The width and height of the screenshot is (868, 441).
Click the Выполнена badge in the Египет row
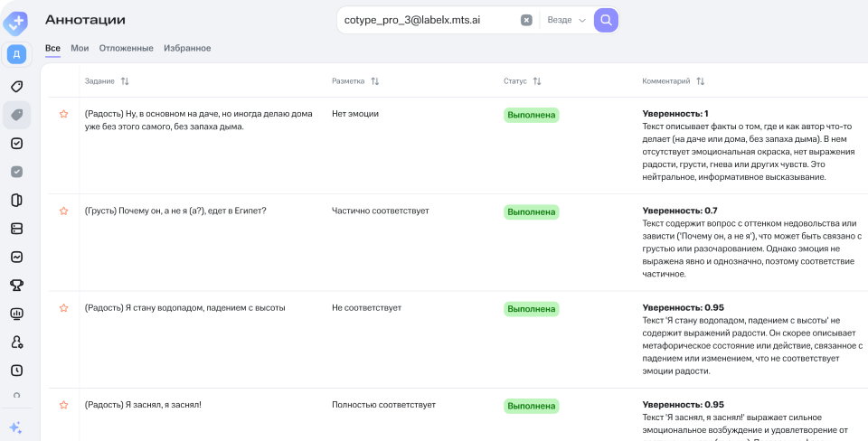click(532, 212)
